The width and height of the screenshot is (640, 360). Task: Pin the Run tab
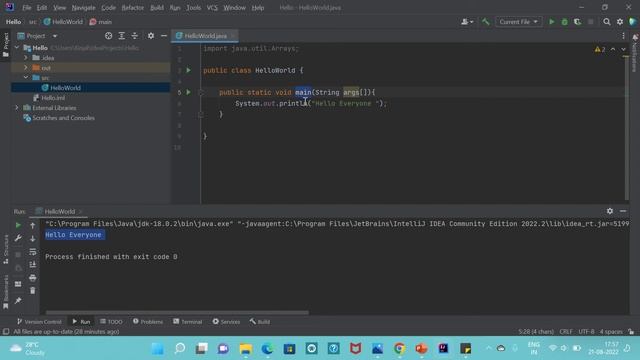pos(18,301)
